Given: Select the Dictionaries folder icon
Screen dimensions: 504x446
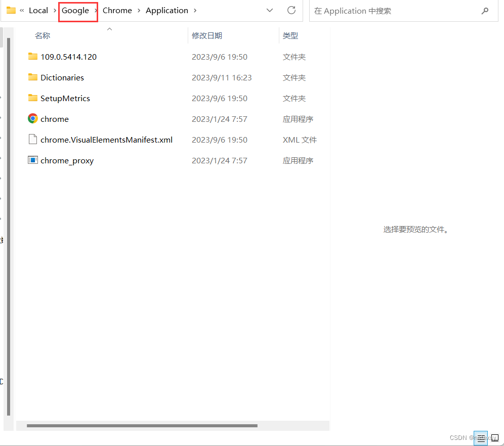Looking at the screenshot, I should tap(33, 77).
